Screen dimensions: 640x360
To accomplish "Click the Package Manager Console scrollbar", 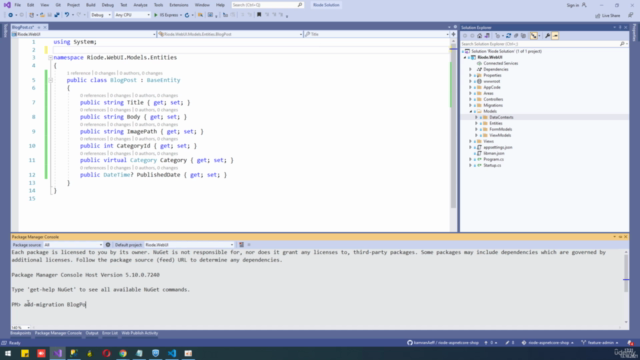I will point(626,286).
